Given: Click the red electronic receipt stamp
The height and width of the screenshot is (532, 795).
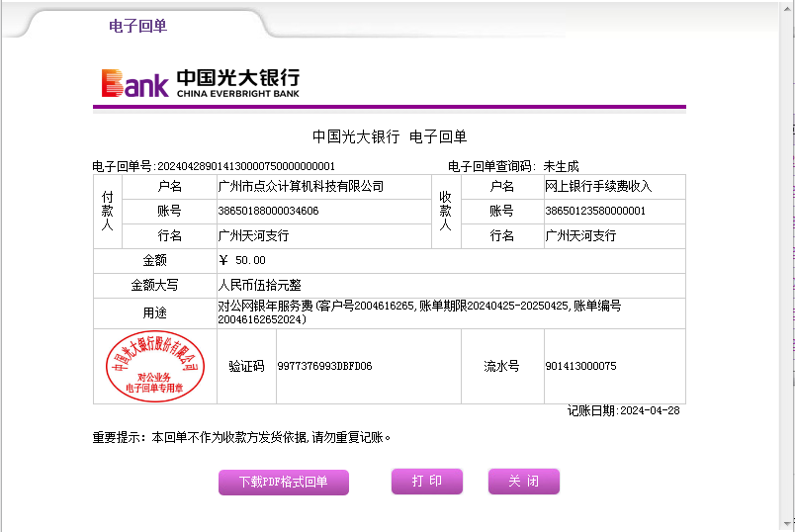Looking at the screenshot, I should 154,366.
